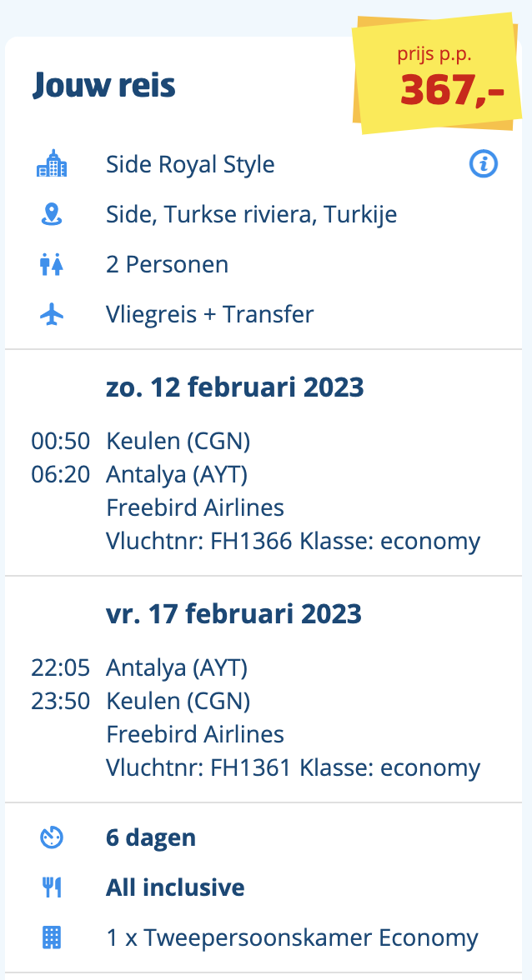The image size is (532, 980).
Task: Click the Jouw reis heading
Action: (x=103, y=85)
